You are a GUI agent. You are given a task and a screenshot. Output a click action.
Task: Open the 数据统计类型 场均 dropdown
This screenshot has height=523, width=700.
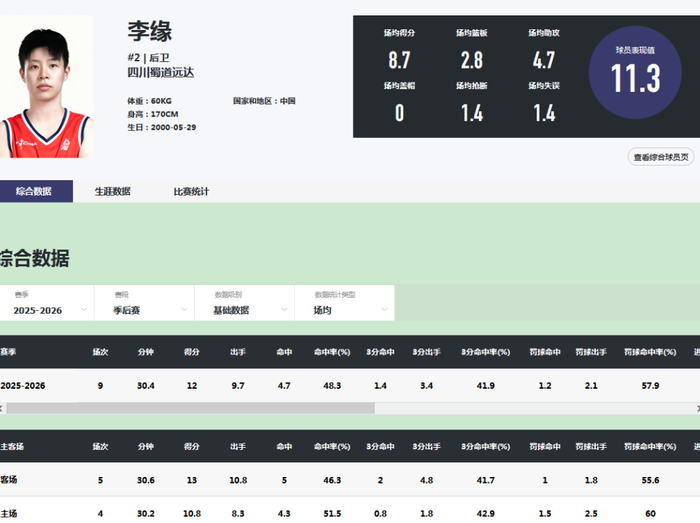[344, 304]
